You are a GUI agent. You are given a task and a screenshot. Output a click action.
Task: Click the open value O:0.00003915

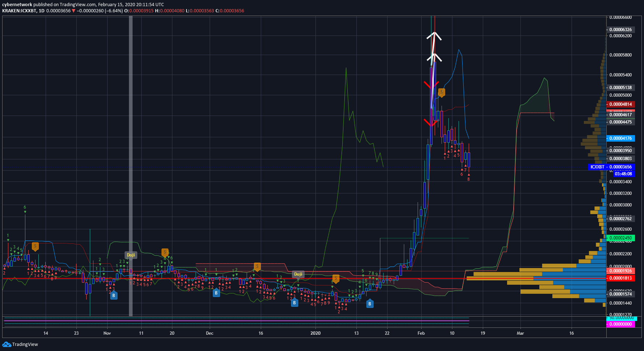click(x=139, y=11)
